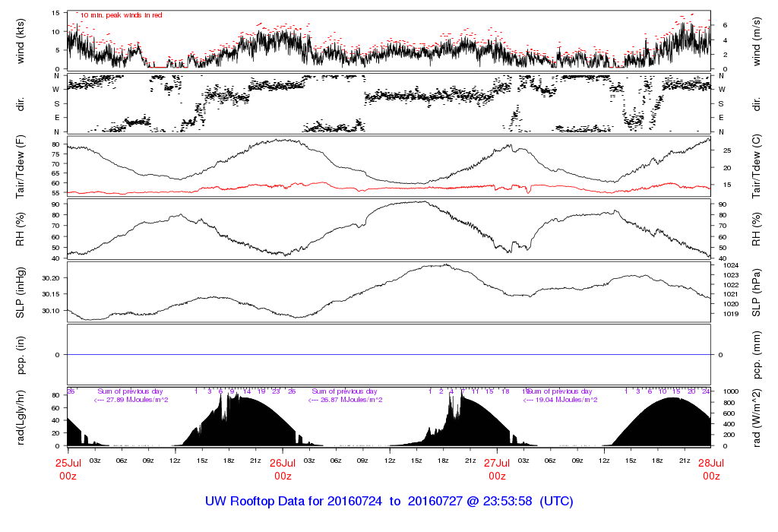778x532 pixels.
Task: Click the SLP (inHg) axis label
Action: (21, 293)
